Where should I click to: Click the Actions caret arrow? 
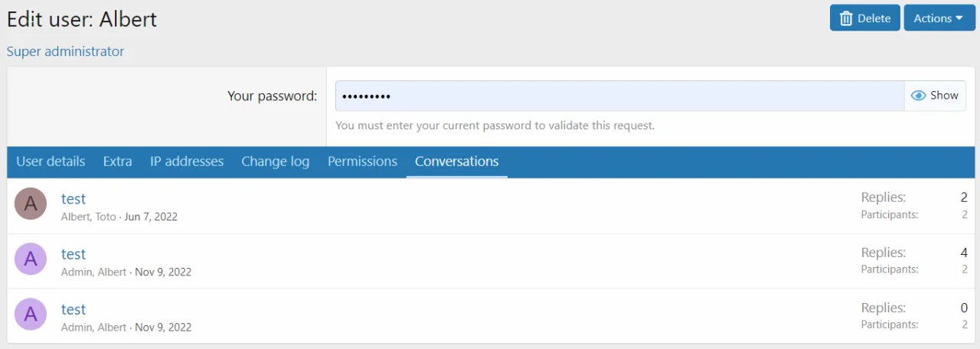click(960, 18)
